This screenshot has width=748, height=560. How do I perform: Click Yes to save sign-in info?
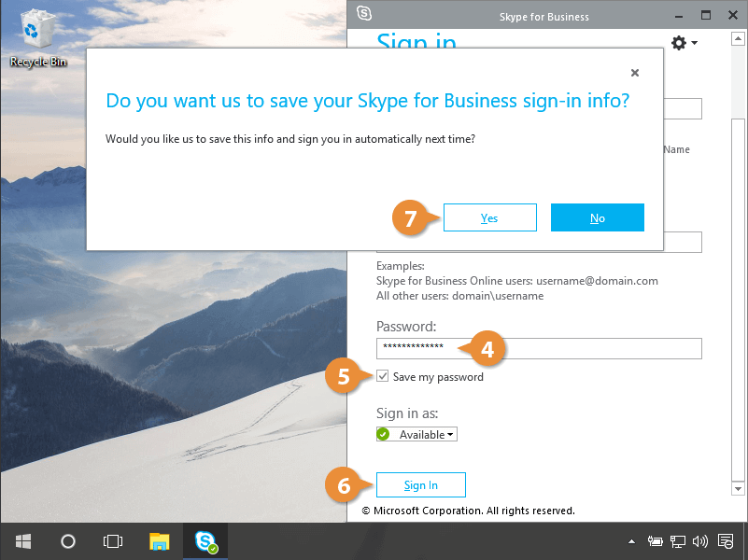tap(489, 217)
